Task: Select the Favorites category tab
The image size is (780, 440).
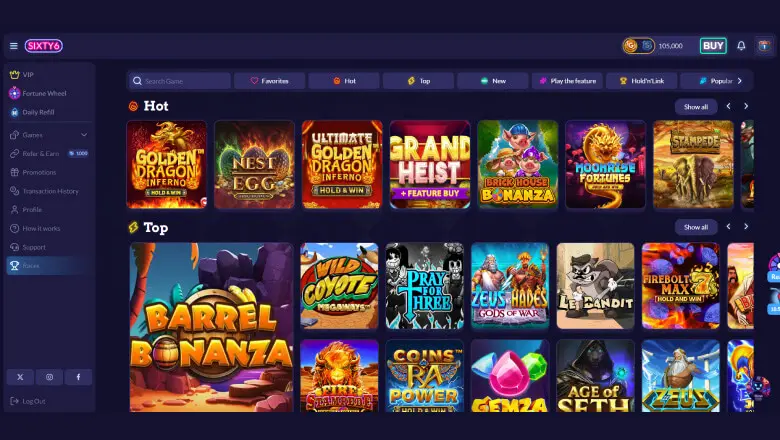Action: 269,81
